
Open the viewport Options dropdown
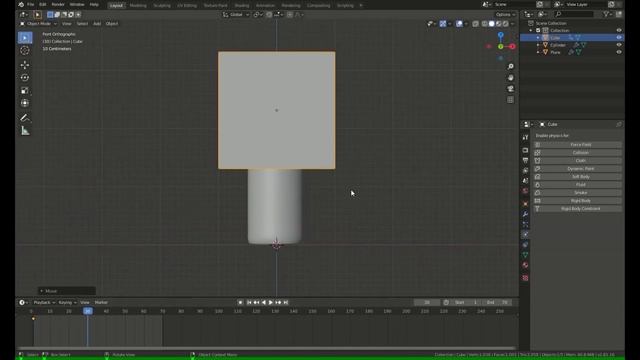pos(505,15)
